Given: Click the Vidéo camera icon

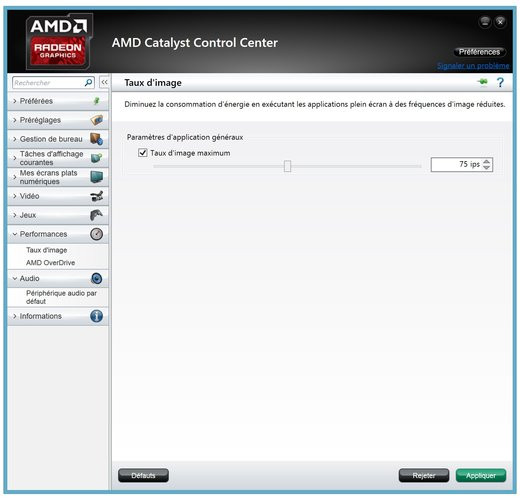Looking at the screenshot, I should coord(96,196).
